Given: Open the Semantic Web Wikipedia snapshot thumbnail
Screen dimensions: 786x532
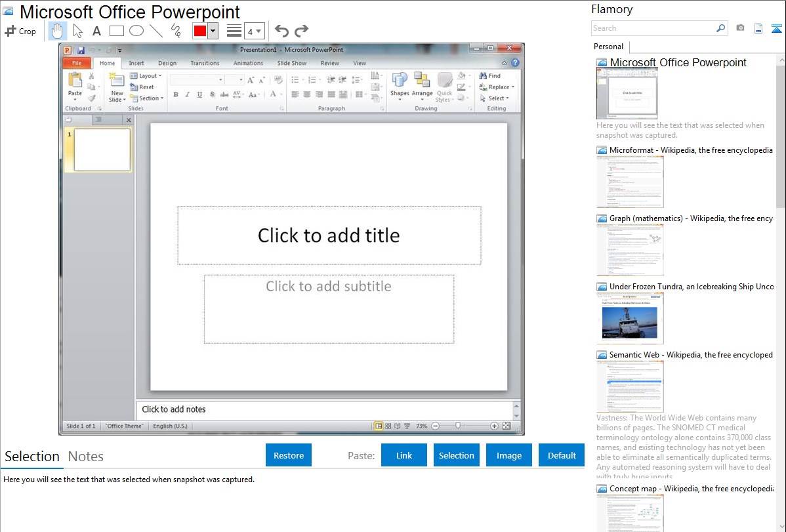Looking at the screenshot, I should coord(630,386).
